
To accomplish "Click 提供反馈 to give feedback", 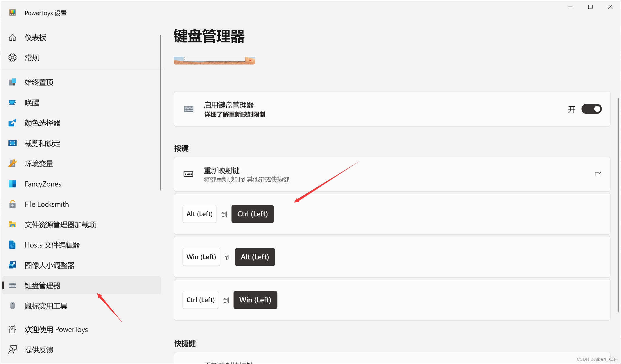I will [x=39, y=349].
